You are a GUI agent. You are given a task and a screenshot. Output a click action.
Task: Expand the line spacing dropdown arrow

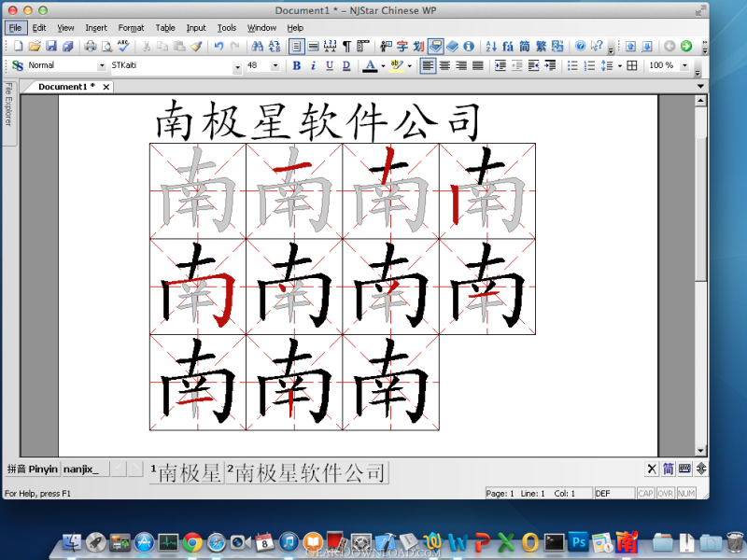[620, 66]
